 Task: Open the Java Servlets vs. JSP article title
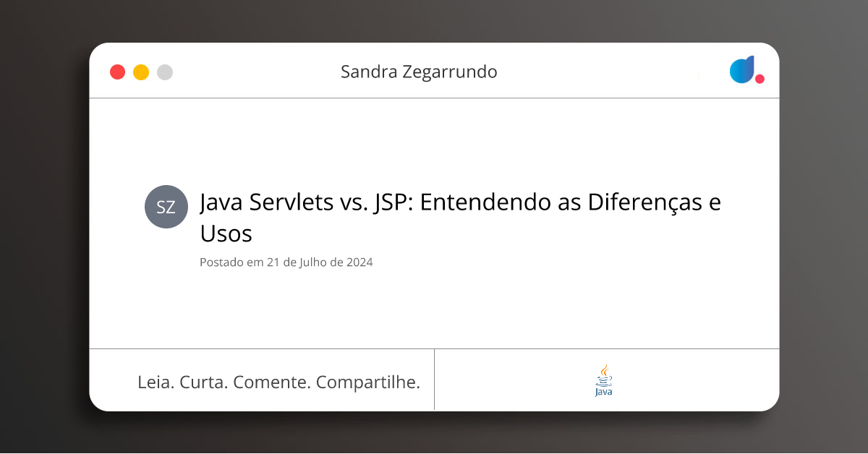tap(460, 202)
